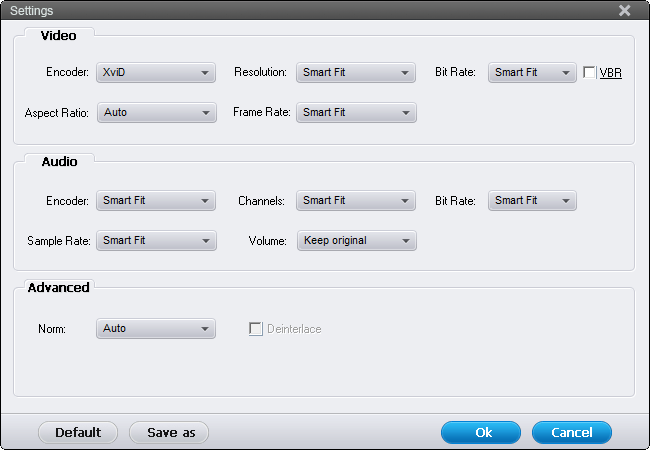Toggle the Deinterlace checkbox
Screen dimensions: 650x450
coord(255,329)
